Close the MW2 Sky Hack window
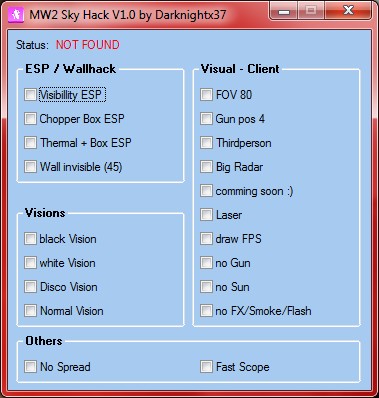 point(348,11)
